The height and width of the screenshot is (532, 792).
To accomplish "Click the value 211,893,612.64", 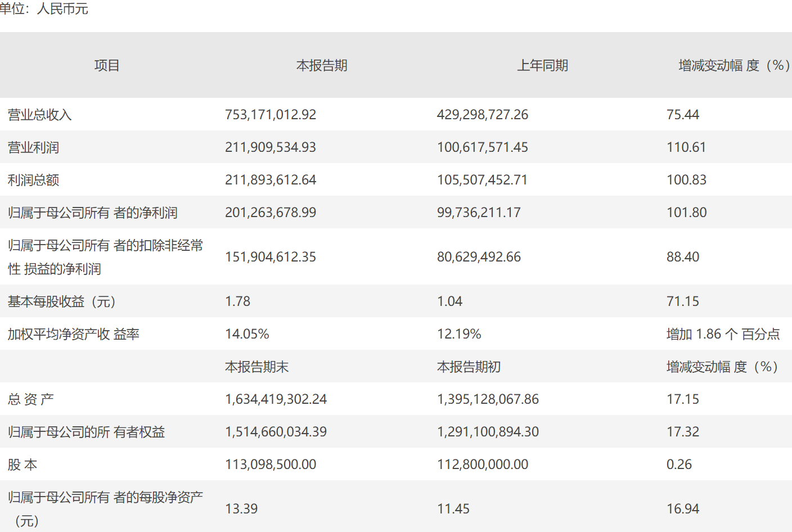I will click(x=271, y=180).
